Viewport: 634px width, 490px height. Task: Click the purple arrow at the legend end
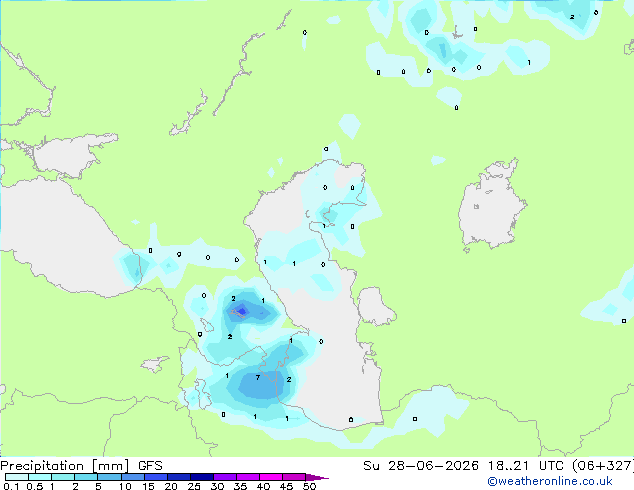tap(317, 477)
